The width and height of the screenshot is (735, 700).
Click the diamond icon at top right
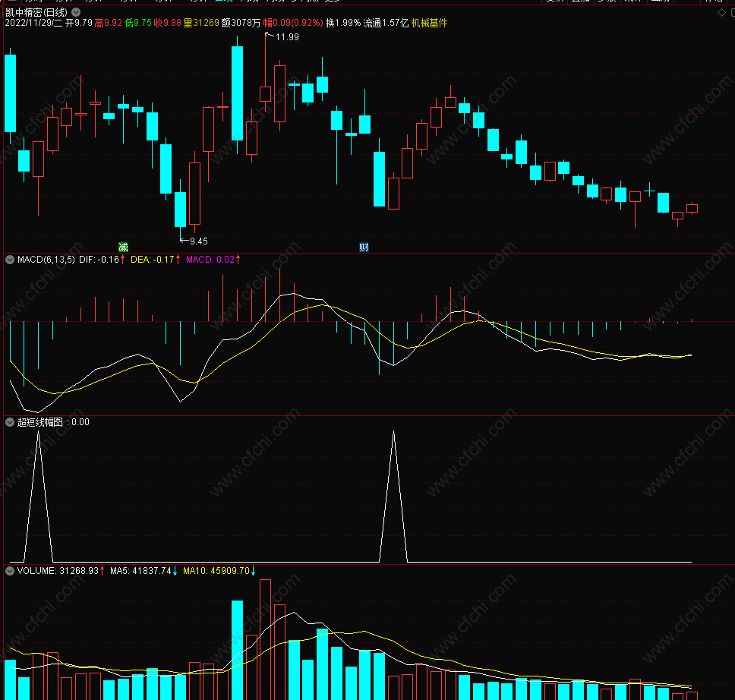pos(721,13)
